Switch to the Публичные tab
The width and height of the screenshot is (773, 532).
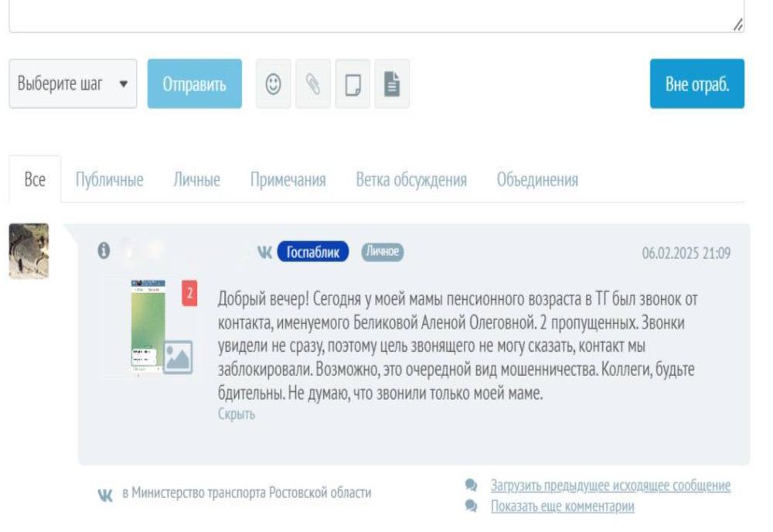coord(109,180)
